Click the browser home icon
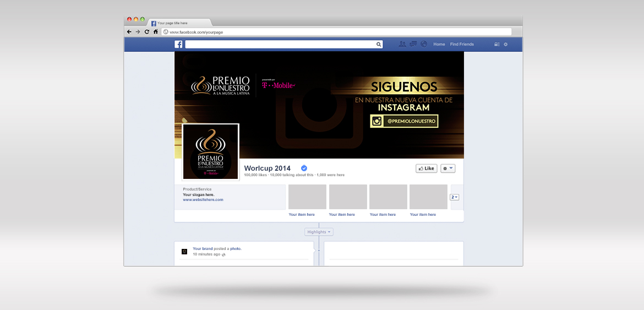 [x=156, y=31]
